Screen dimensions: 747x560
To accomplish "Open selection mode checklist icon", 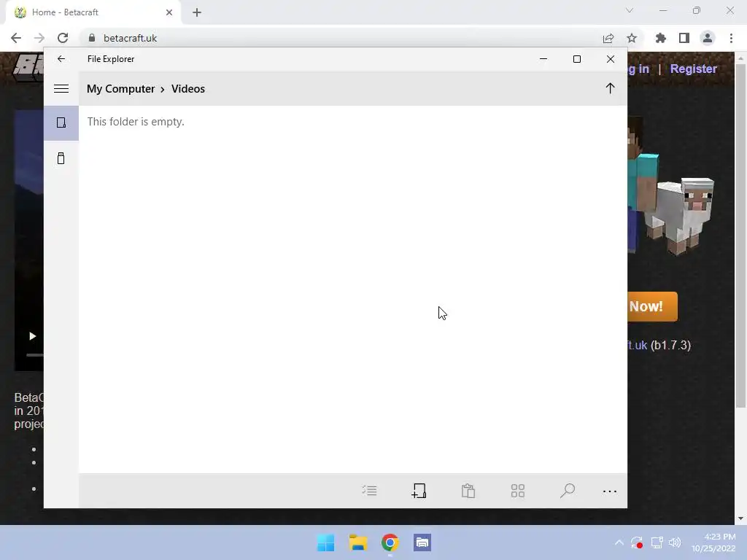I will tap(369, 491).
